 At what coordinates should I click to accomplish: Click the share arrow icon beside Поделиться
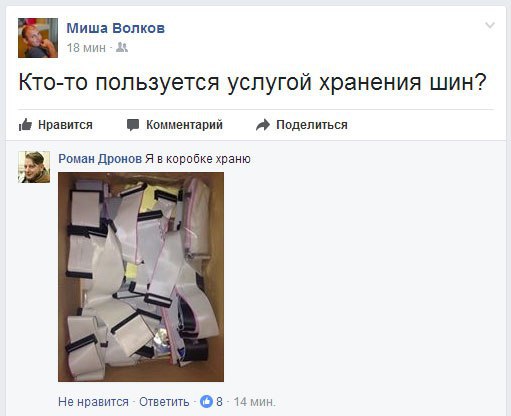point(263,125)
